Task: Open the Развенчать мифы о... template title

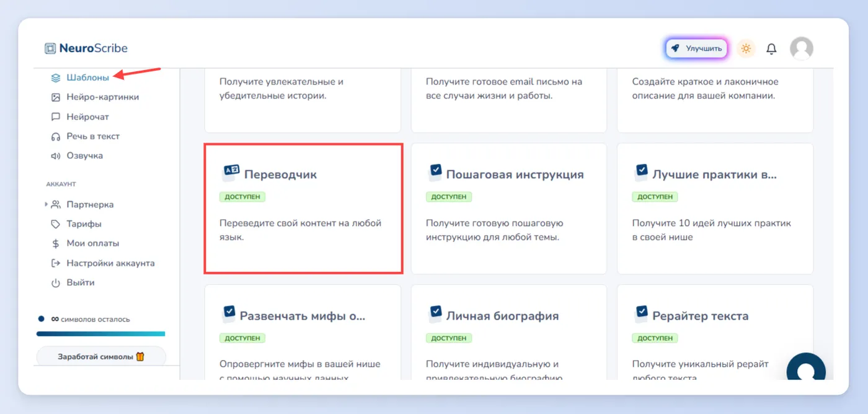Action: pos(303,316)
